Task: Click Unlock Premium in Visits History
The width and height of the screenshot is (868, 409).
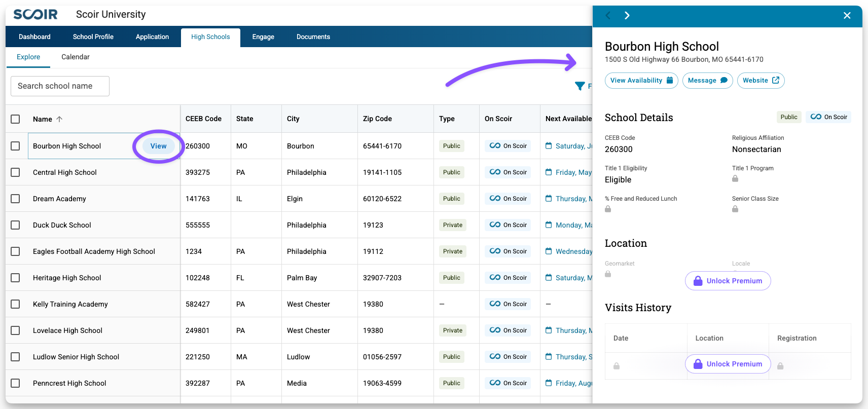Action: pyautogui.click(x=728, y=364)
